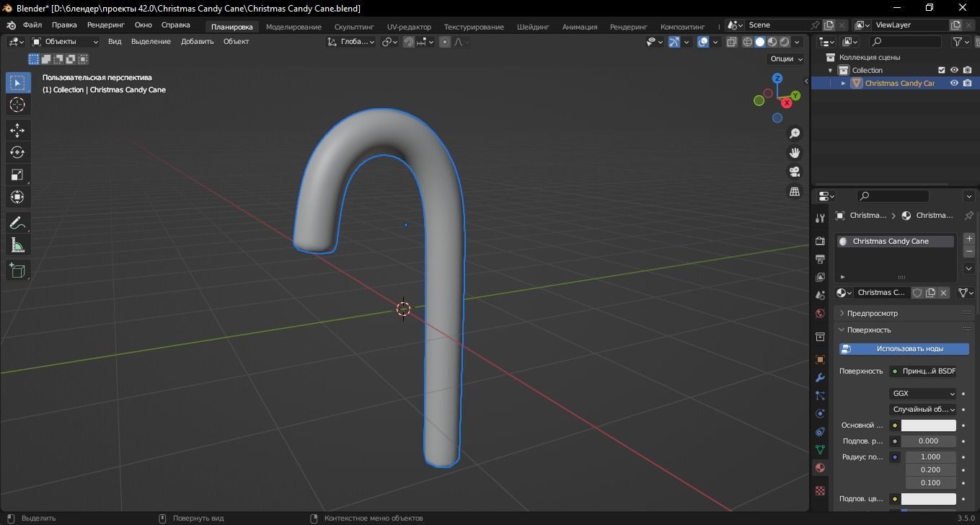Screen dimensions: 980x525
Task: Disable Collection in renders camera icon
Action: (x=967, y=70)
